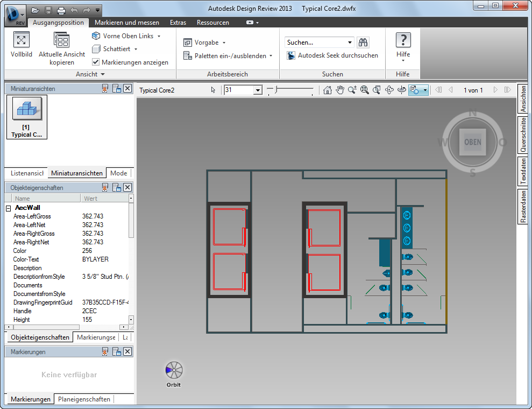Switch to the Mode tab
Screen dimensions: 532x409
[119, 173]
